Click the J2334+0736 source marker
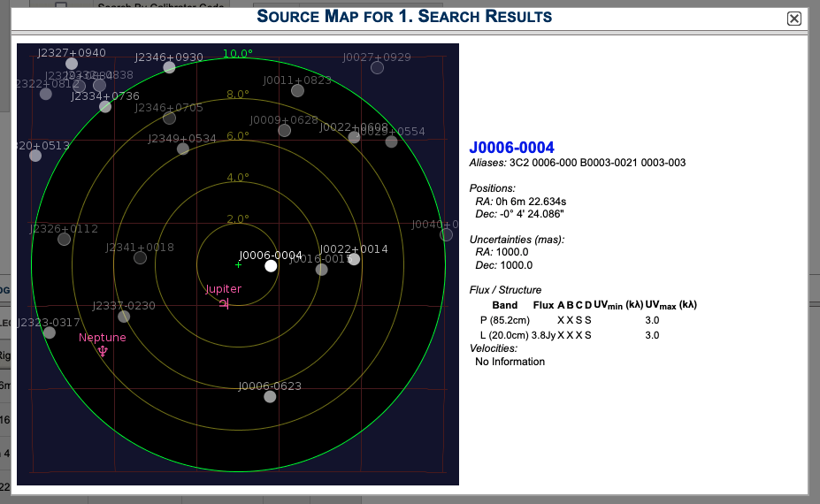The height and width of the screenshot is (504, 820). (105, 106)
